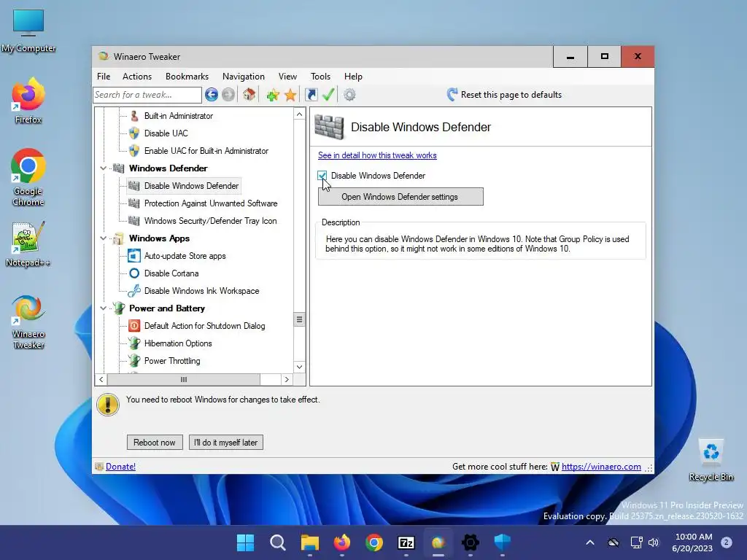Focus the Search for a tweak field
This screenshot has height=560, width=747.
point(147,95)
